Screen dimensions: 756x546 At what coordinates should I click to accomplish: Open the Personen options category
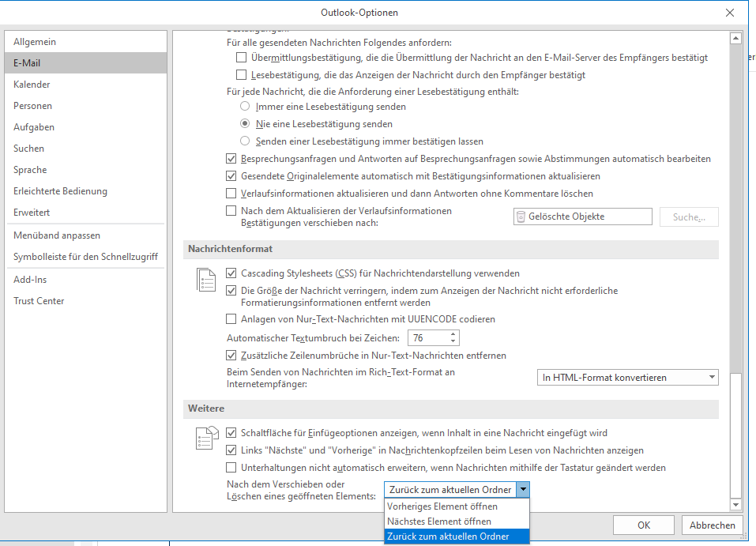tap(86, 106)
